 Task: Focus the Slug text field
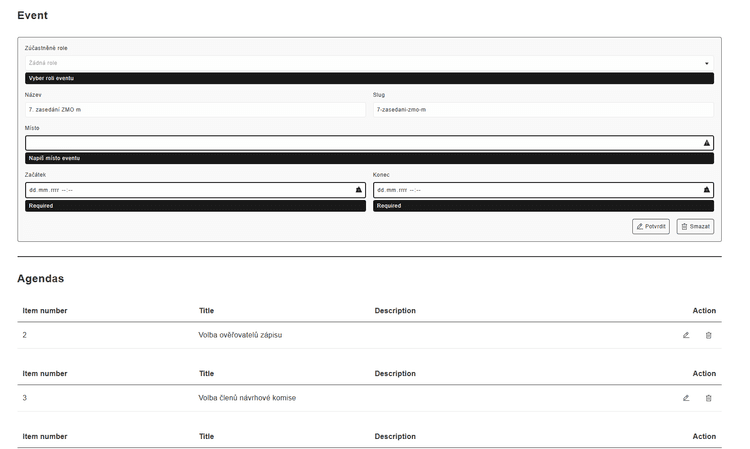point(543,109)
